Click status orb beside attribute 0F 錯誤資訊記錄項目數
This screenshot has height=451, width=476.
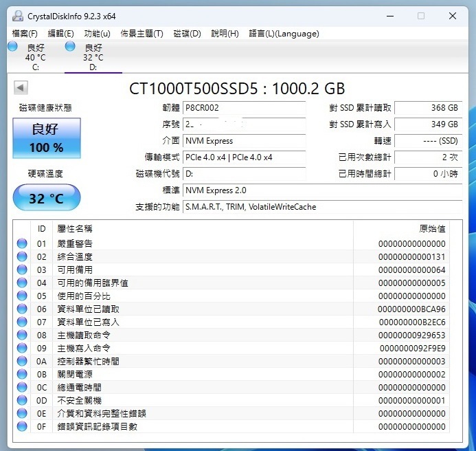click(x=22, y=426)
